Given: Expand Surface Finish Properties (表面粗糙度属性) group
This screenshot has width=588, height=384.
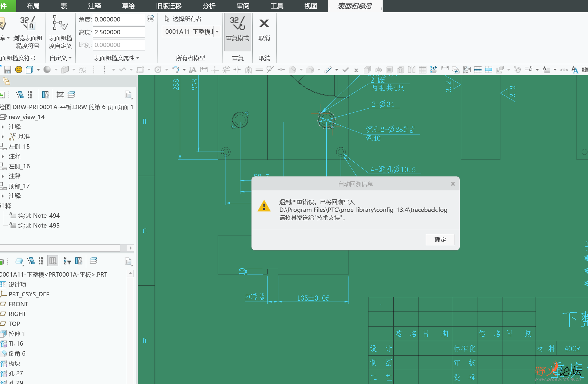Looking at the screenshot, I should [x=117, y=58].
